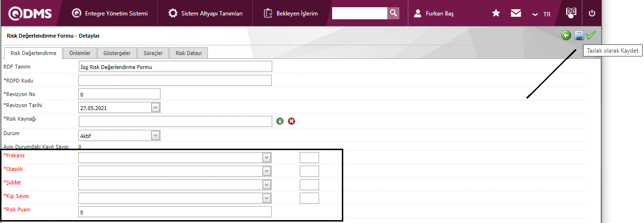Screen dimensions: 644x223
Task: Click the Risk Kaynağı input field
Action: pos(175,121)
